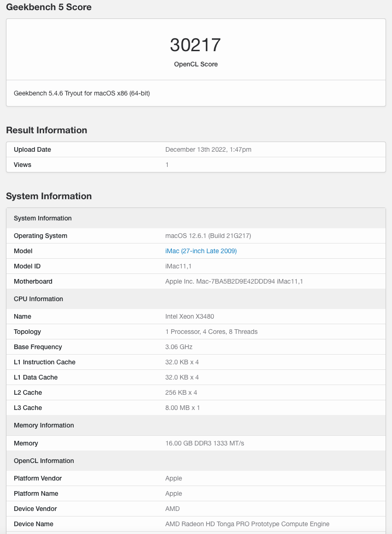
Task: Click the Base Frequency label
Action: pyautogui.click(x=38, y=347)
